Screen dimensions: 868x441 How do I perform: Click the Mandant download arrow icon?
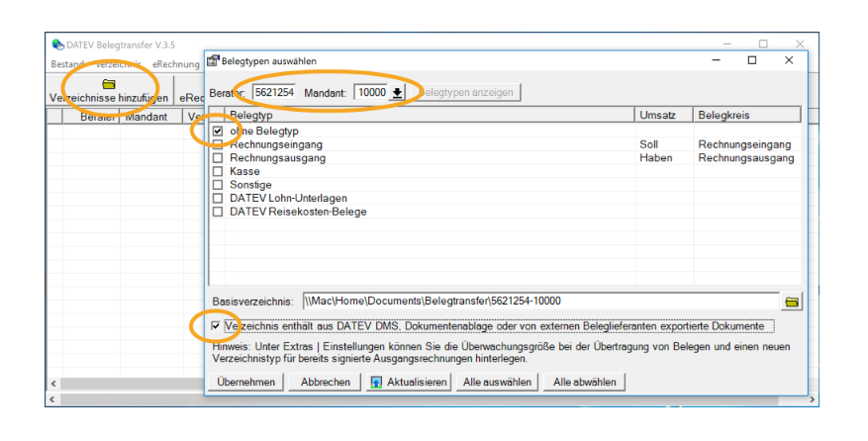tap(397, 92)
